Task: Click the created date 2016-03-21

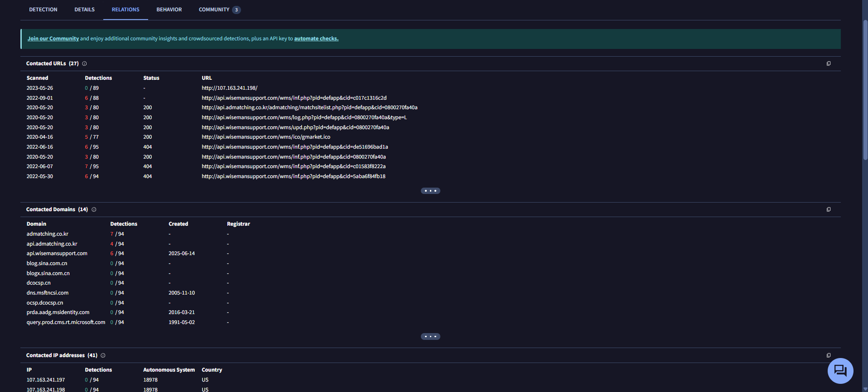Action: pos(182,312)
